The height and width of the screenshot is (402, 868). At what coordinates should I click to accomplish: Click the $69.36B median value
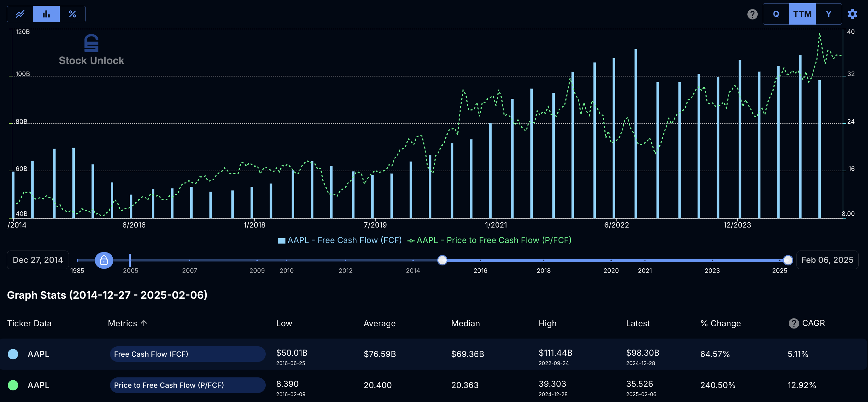coord(468,354)
